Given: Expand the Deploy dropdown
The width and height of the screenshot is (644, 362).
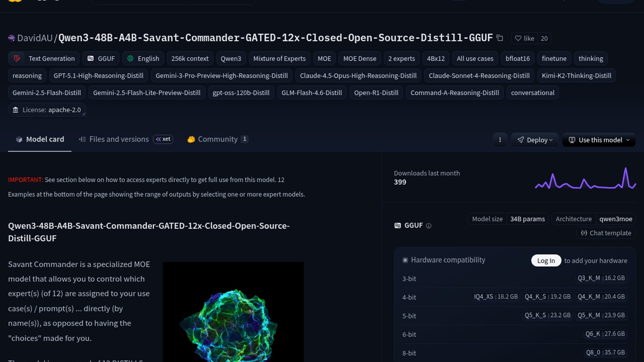Looking at the screenshot, I should 535,140.
